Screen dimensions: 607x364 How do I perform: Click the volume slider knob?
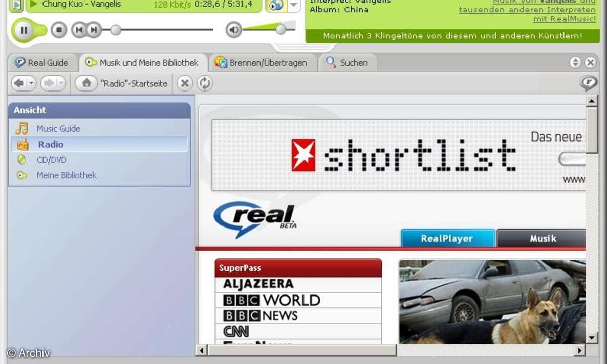click(x=281, y=30)
